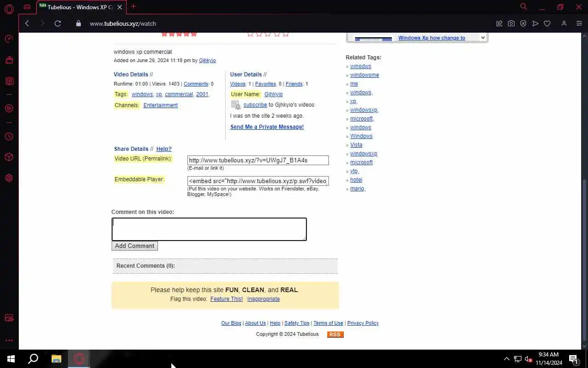Click the subscribe link

(255, 105)
